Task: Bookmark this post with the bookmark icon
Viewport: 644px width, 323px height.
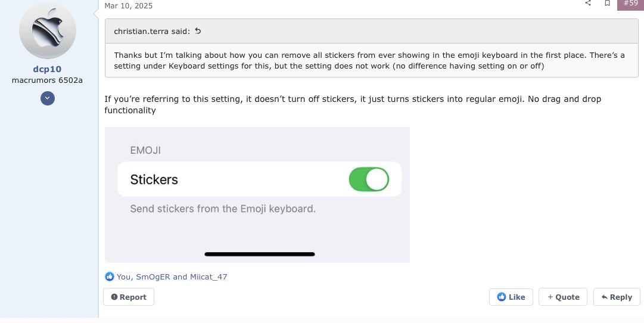Action: (x=607, y=3)
